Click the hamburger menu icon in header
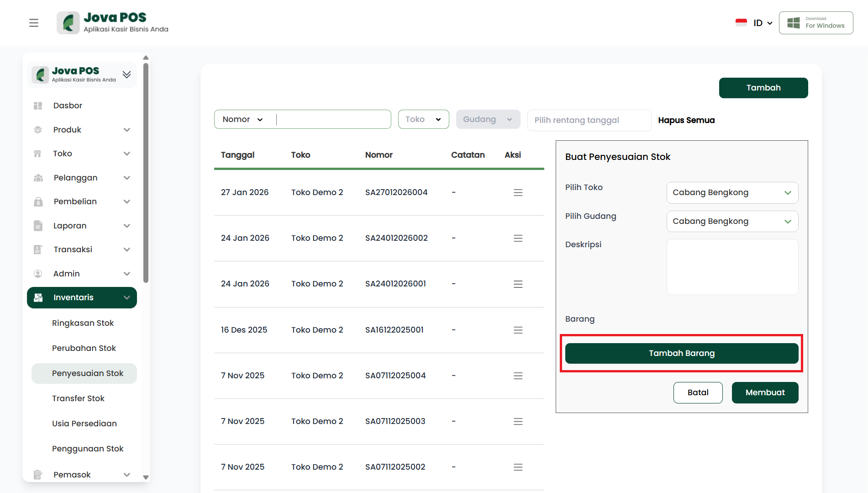 (34, 23)
